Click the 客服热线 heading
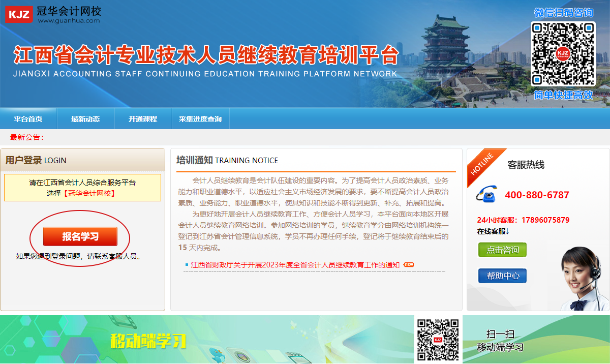 coord(526,165)
